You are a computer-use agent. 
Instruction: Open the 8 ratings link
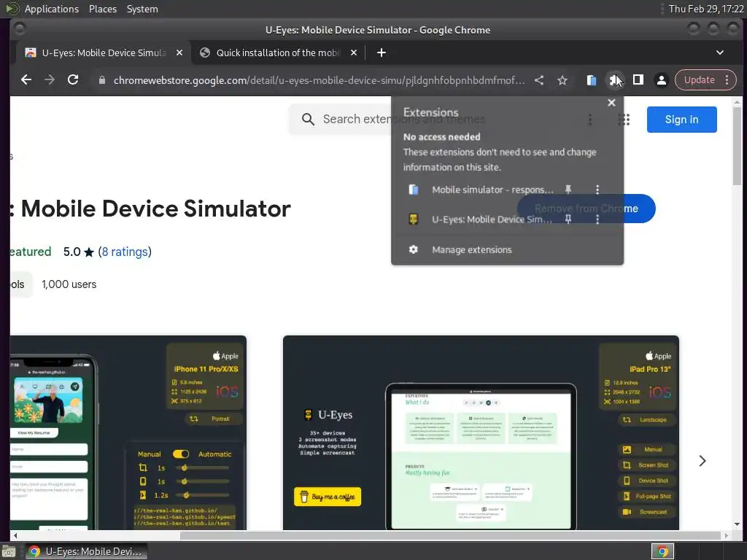pyautogui.click(x=125, y=252)
